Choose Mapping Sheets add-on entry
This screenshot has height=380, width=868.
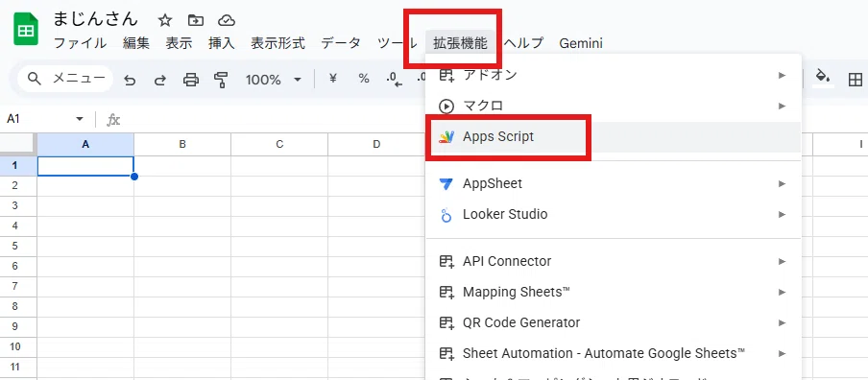coord(614,292)
